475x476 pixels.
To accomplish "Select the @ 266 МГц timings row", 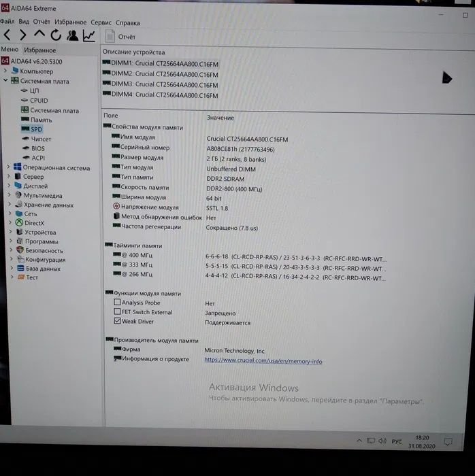I will pyautogui.click(x=250, y=276).
